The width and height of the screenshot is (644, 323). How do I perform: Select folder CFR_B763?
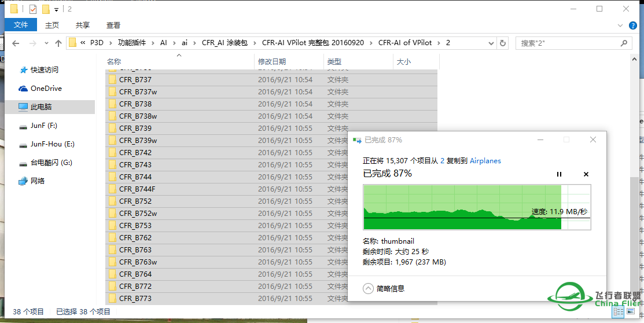point(226,250)
